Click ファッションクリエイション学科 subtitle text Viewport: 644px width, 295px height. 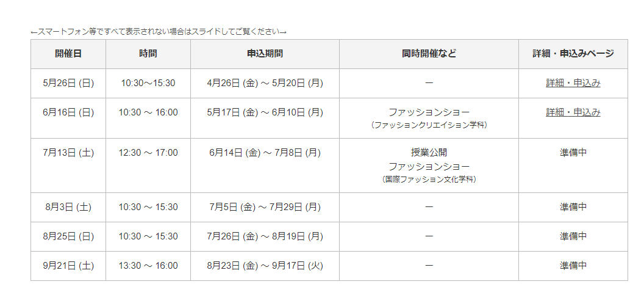pos(429,125)
